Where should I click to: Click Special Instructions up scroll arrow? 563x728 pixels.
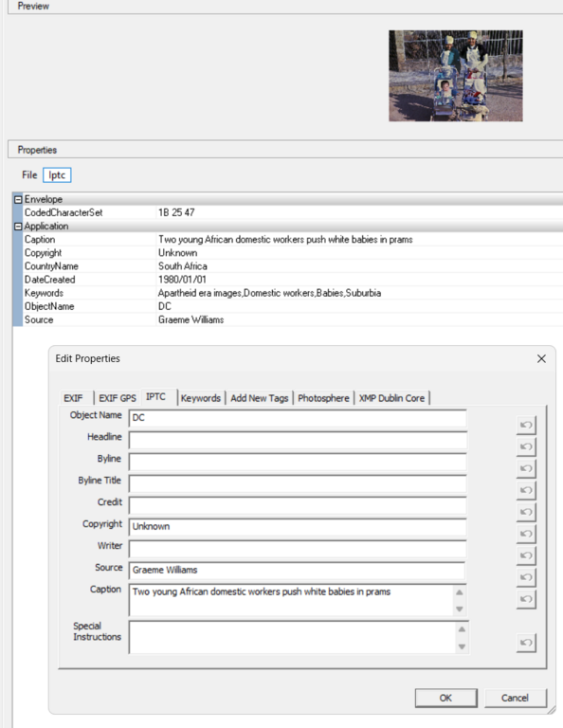pyautogui.click(x=462, y=629)
